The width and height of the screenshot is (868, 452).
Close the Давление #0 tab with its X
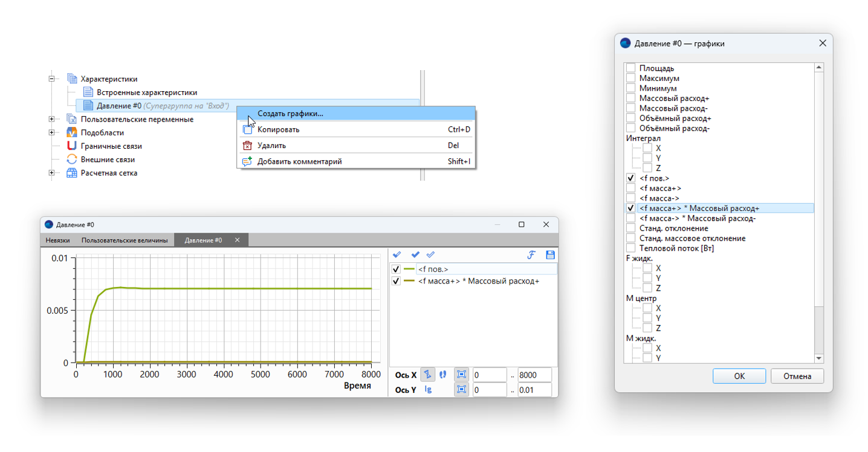(x=238, y=241)
